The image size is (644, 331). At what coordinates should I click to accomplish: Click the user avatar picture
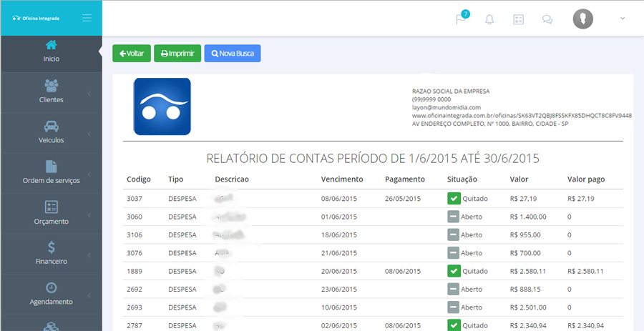[582, 19]
